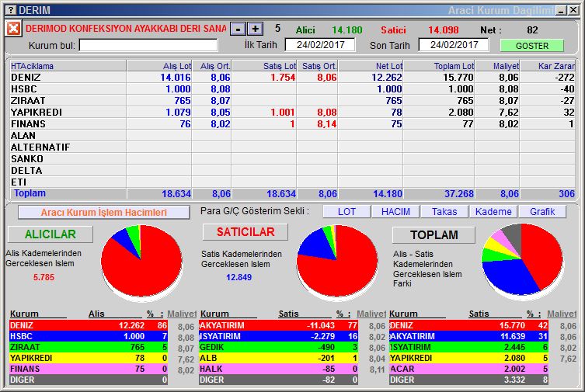Click the green ZIRAAT buyer row
This screenshot has width=585, height=392.
[89, 347]
